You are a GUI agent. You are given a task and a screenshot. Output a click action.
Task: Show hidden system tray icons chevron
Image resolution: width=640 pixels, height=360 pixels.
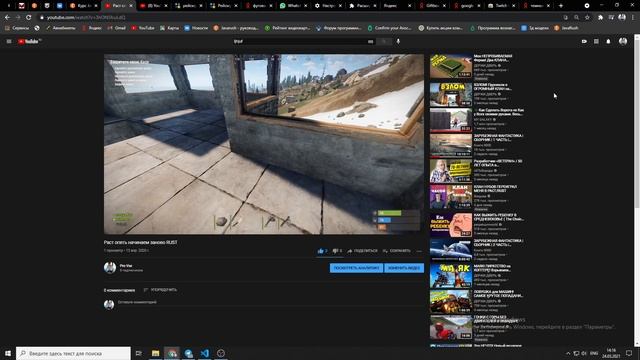click(x=568, y=353)
